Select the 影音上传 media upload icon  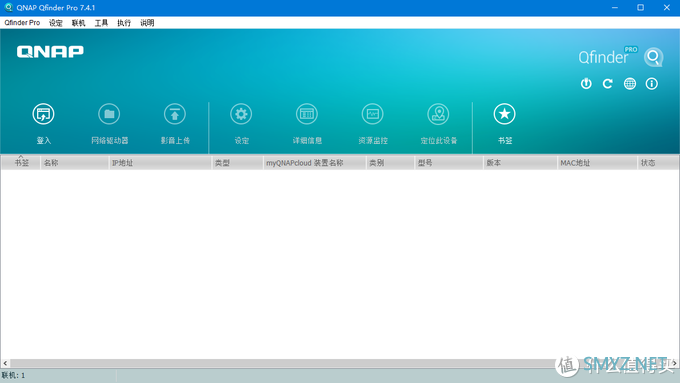[175, 114]
